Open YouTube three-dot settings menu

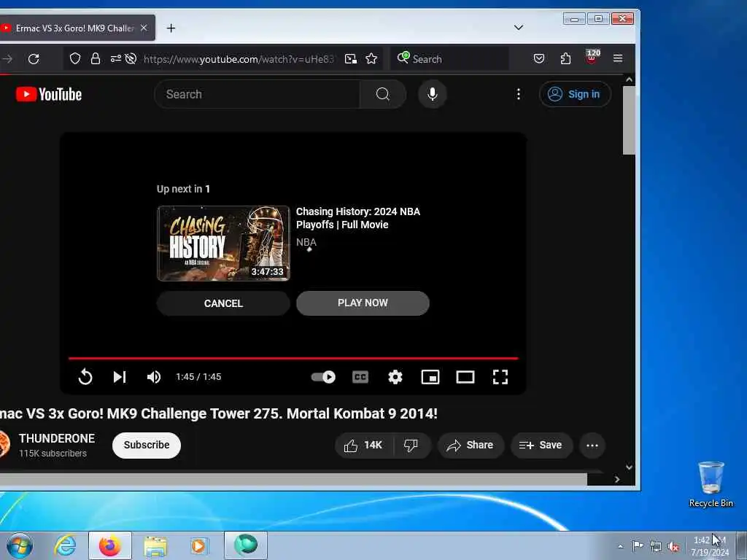(519, 94)
